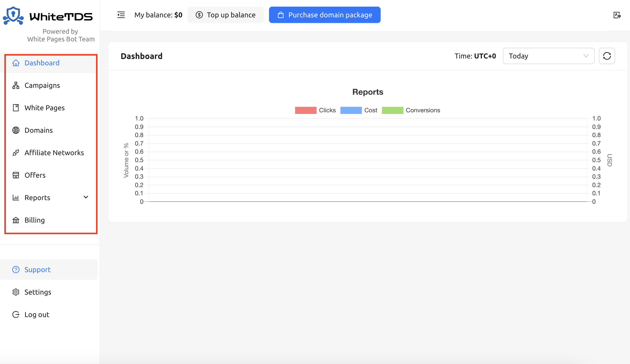This screenshot has width=630, height=364.
Task: Click the WhiteTDS shield logo
Action: coord(13,16)
